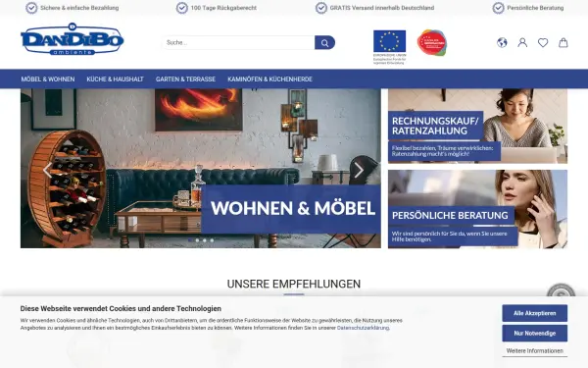Screen dimensions: 588x368
Task: Focus the Suche search field
Action: [x=238, y=43]
